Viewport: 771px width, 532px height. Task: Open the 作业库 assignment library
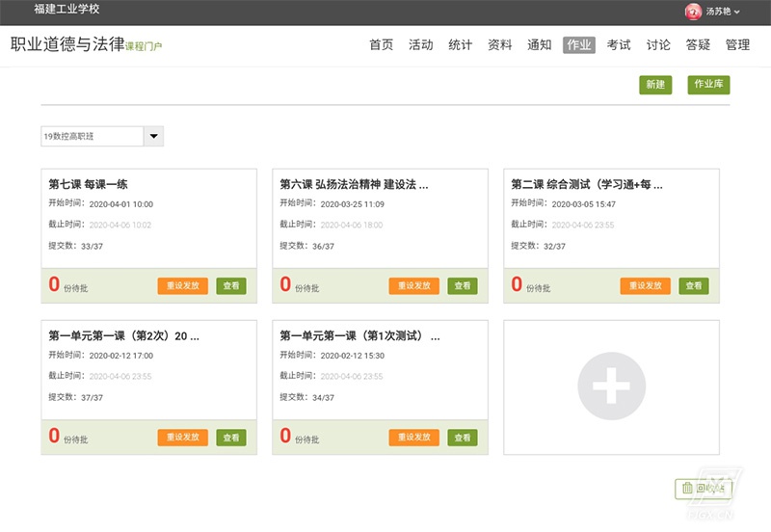click(708, 85)
